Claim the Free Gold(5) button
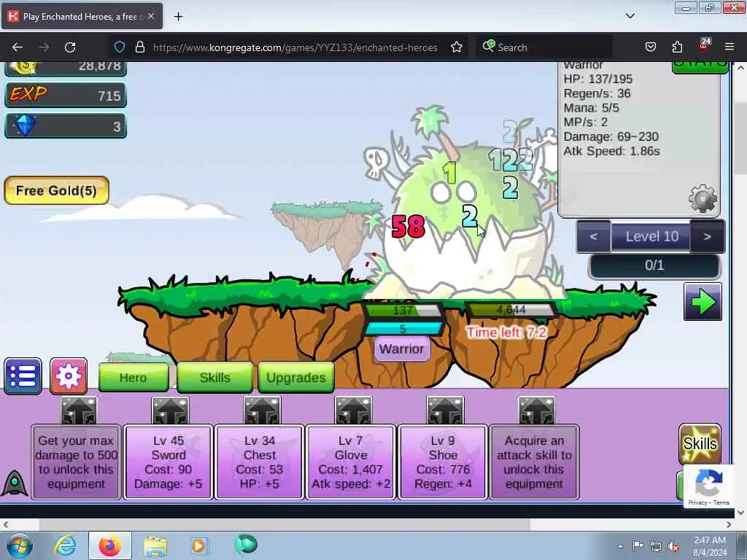The width and height of the screenshot is (747, 560). pos(57,190)
